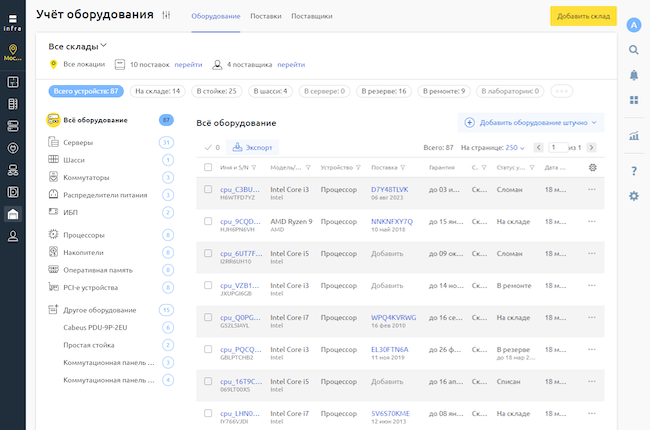650x430 pixels.
Task: Switch to the Поставщики tab
Action: [x=312, y=16]
